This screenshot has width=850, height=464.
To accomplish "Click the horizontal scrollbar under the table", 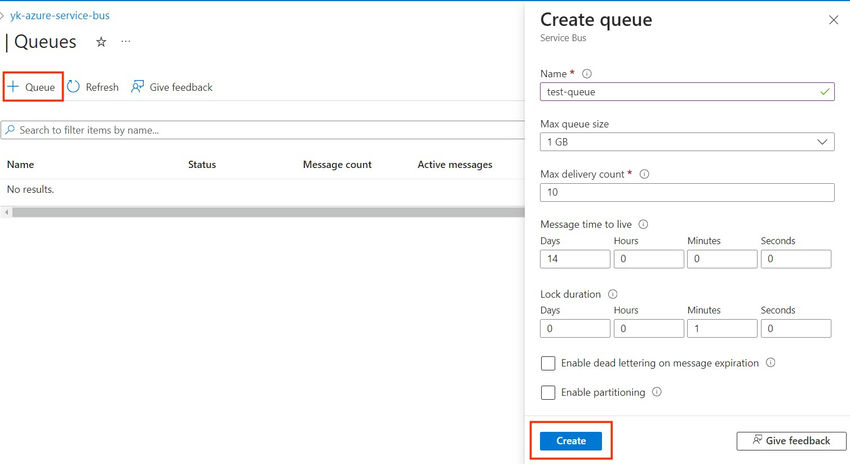I will (x=260, y=212).
